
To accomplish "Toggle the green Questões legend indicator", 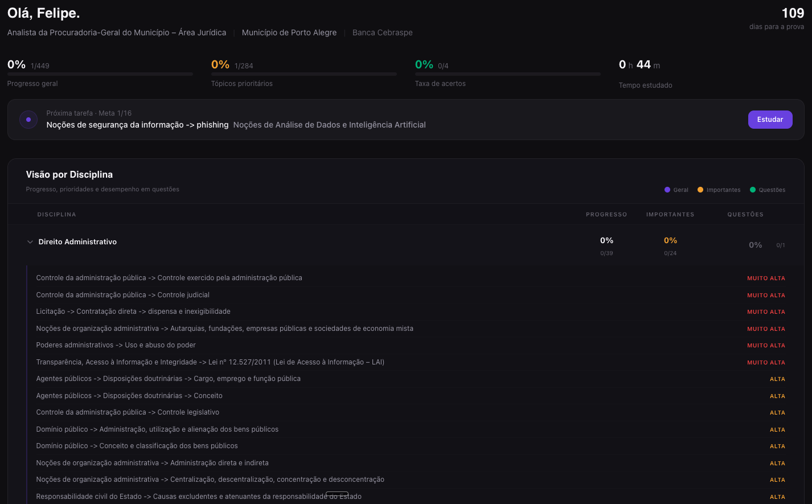I will tap(752, 190).
